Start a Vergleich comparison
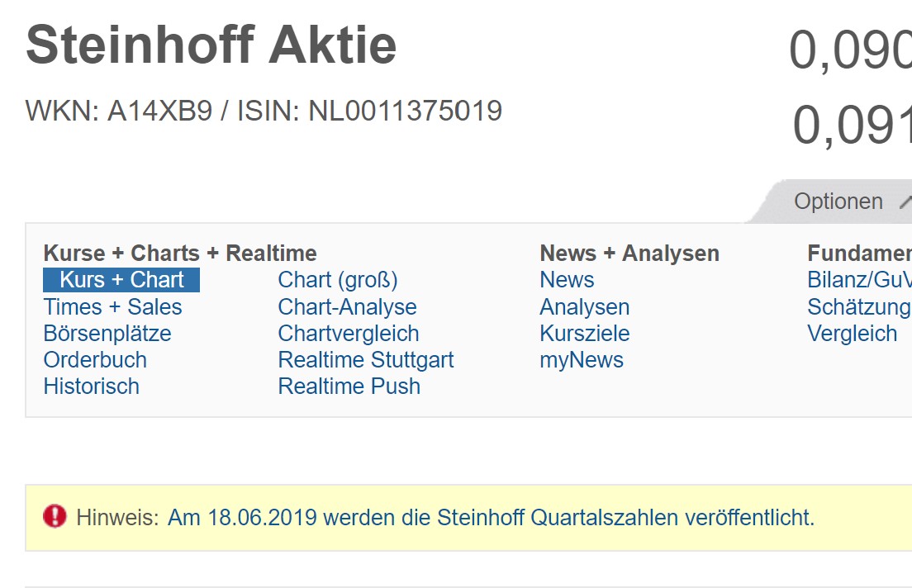 [x=853, y=333]
